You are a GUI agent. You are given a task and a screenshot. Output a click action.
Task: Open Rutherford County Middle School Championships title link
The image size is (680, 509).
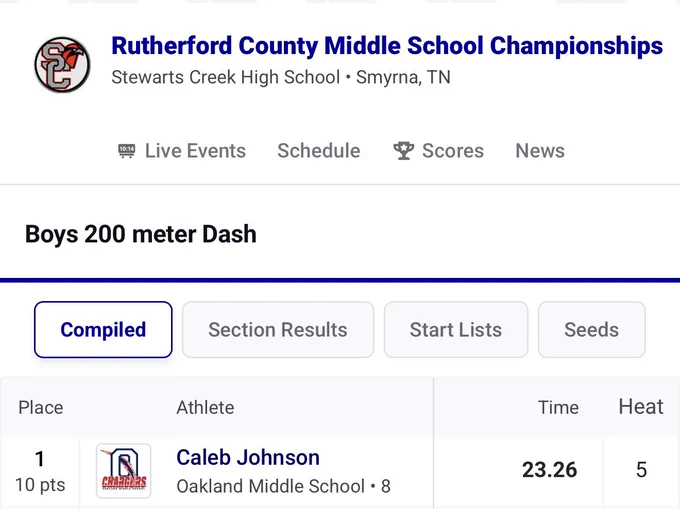pyautogui.click(x=387, y=46)
